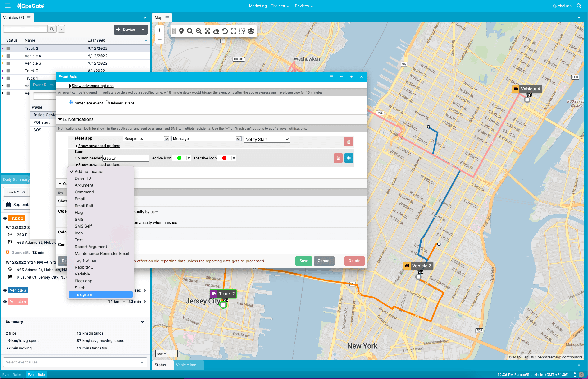Switch to the Vehicle info tab

pos(186,365)
